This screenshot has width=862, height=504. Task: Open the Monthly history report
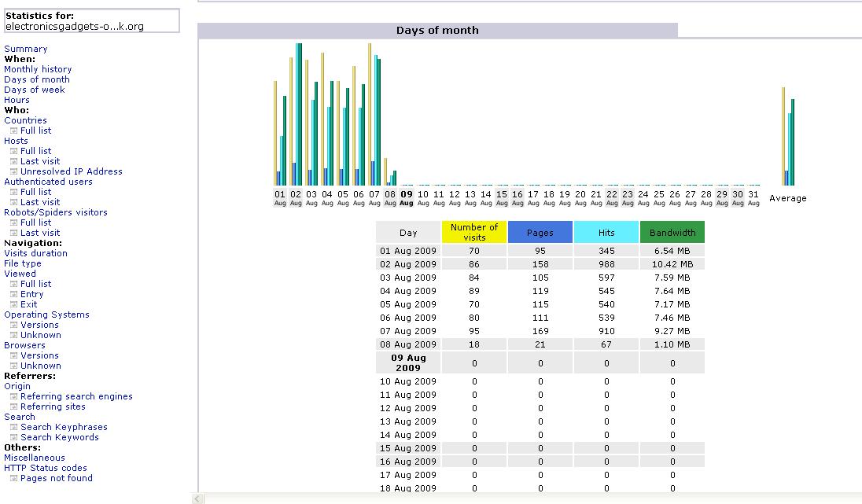[x=38, y=69]
